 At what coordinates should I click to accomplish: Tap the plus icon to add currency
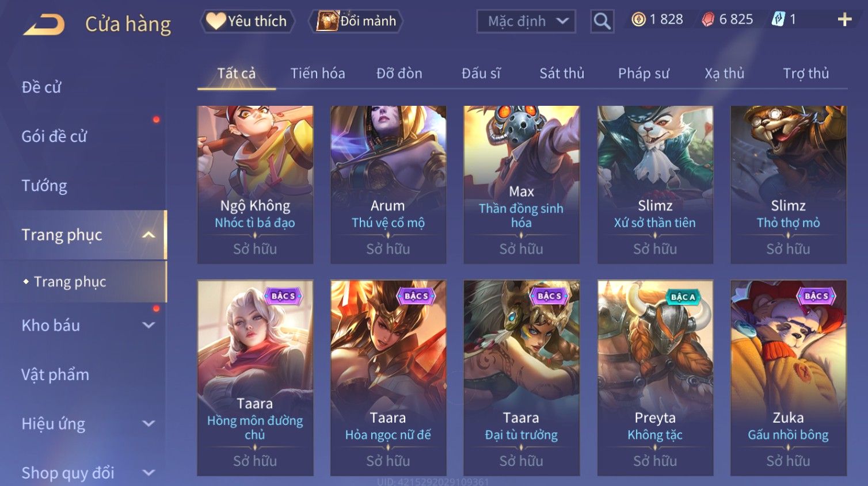844,20
